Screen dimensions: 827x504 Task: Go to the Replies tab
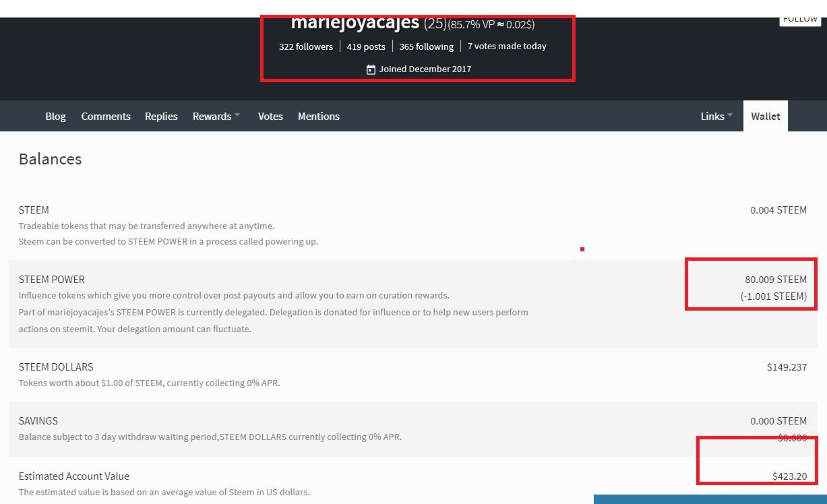pos(161,117)
